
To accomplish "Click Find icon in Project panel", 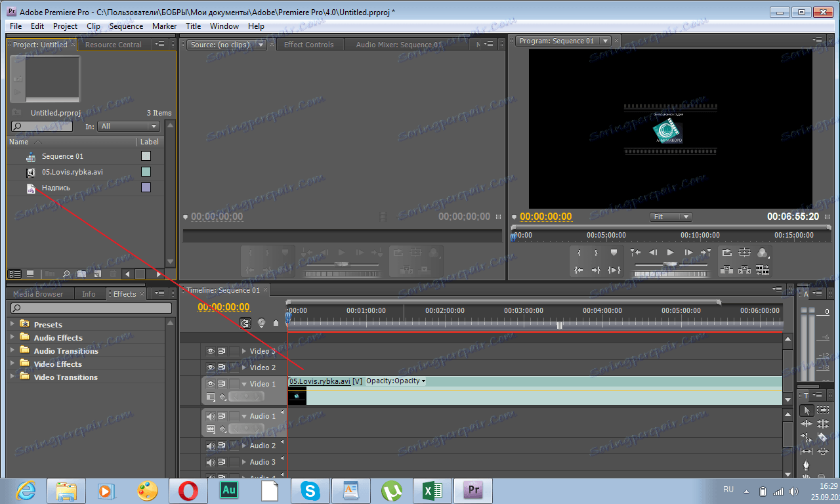I will coord(66,274).
